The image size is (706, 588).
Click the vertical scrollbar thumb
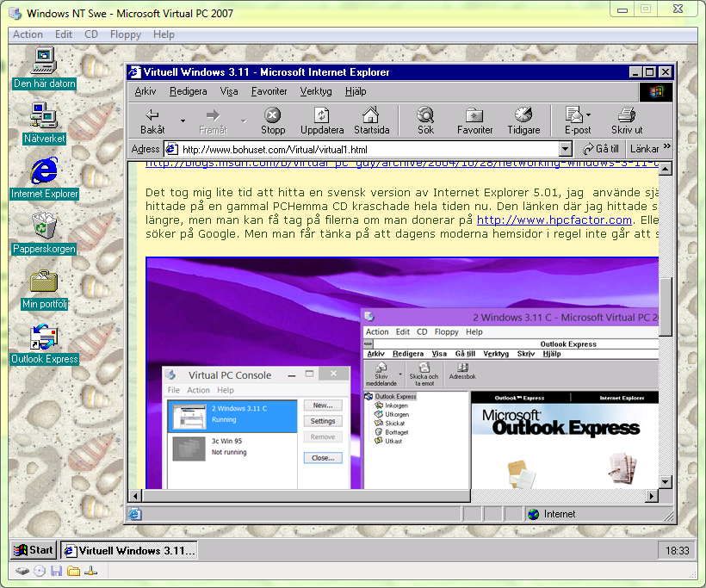[665, 306]
